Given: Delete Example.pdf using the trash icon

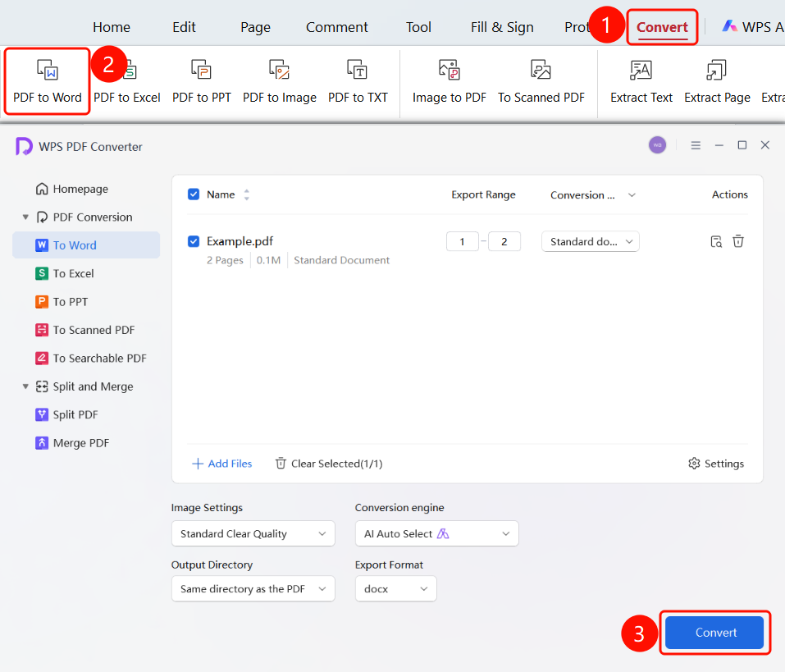Looking at the screenshot, I should (738, 241).
